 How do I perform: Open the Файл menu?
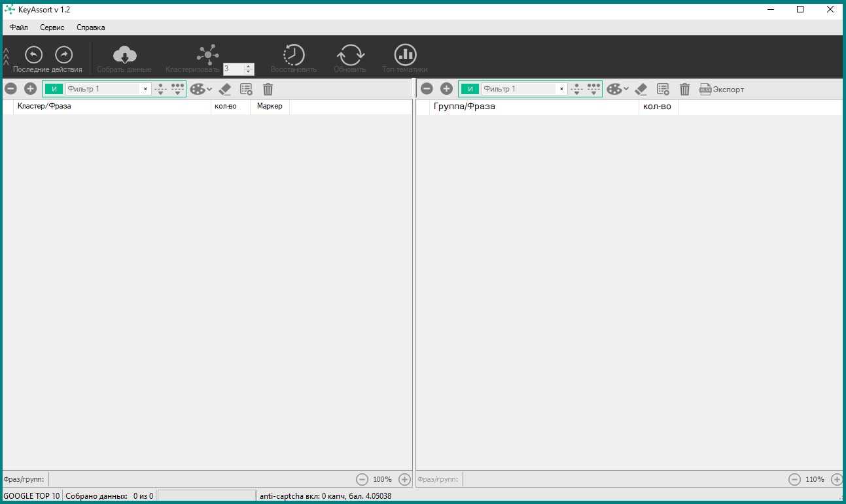(x=19, y=27)
